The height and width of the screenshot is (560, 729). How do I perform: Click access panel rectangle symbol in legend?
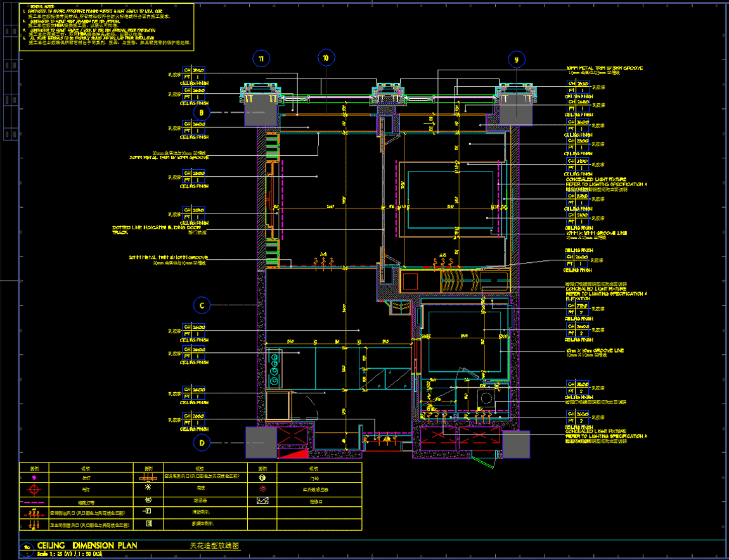[x=262, y=500]
